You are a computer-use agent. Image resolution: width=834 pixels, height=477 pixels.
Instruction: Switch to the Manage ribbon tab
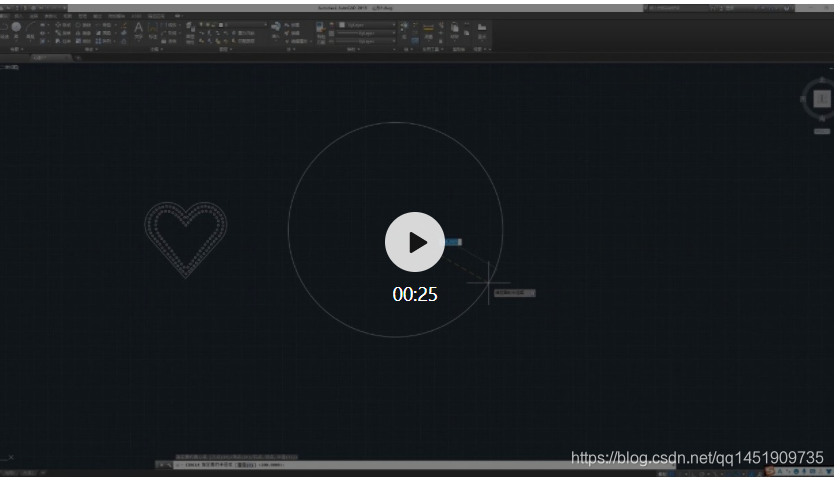82,16
